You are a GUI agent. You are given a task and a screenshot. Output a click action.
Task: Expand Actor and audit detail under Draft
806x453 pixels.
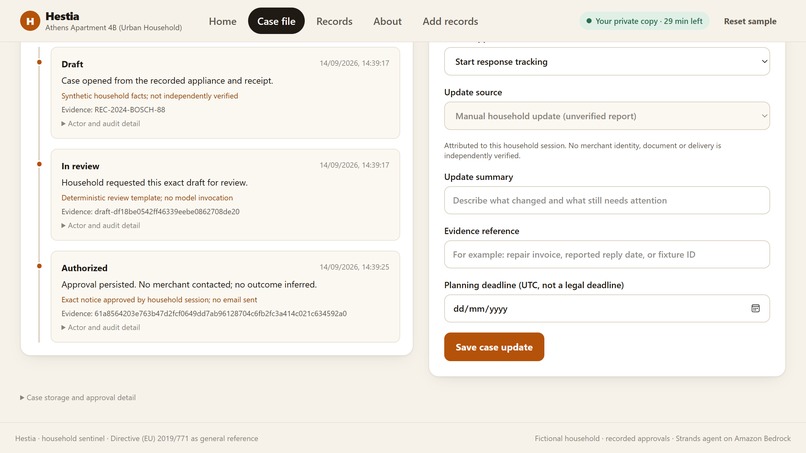[x=101, y=123]
